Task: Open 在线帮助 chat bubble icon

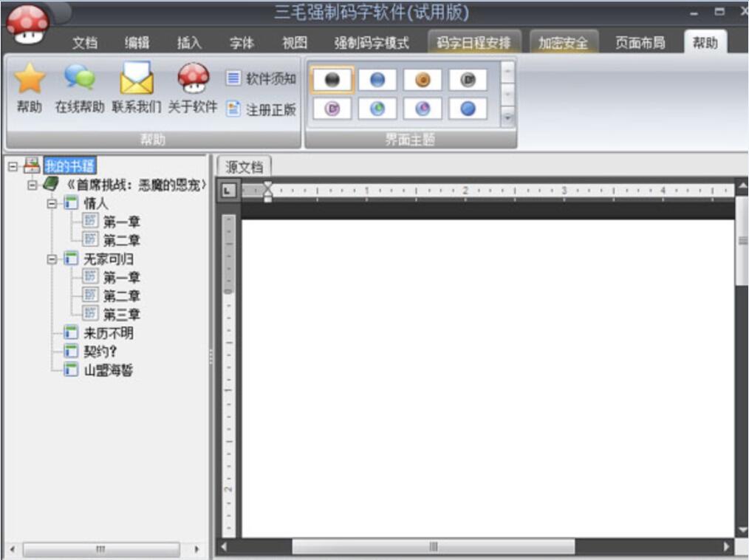Action: (x=79, y=78)
